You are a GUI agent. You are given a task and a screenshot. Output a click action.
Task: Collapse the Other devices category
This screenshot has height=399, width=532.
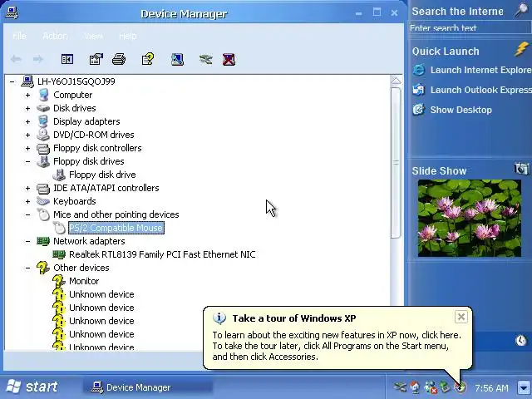(27, 268)
